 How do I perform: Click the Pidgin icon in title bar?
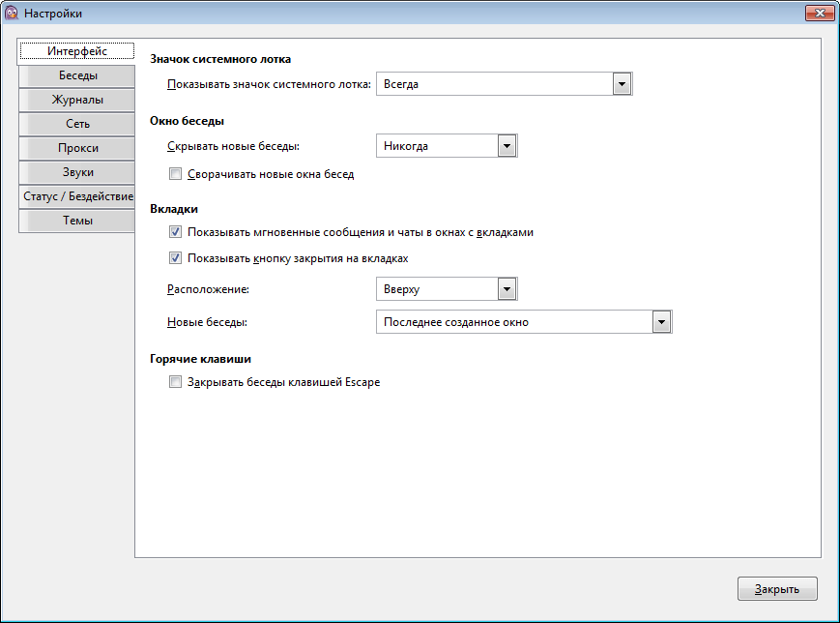(x=12, y=13)
